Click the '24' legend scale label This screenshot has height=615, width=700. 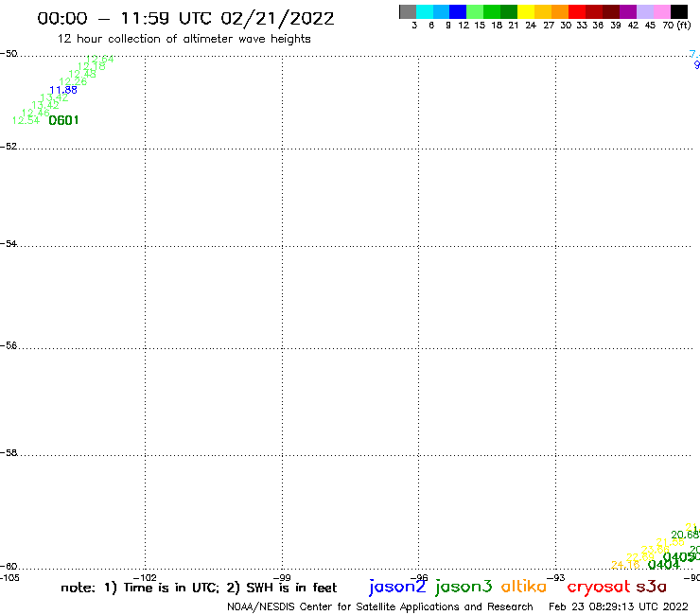tap(531, 26)
